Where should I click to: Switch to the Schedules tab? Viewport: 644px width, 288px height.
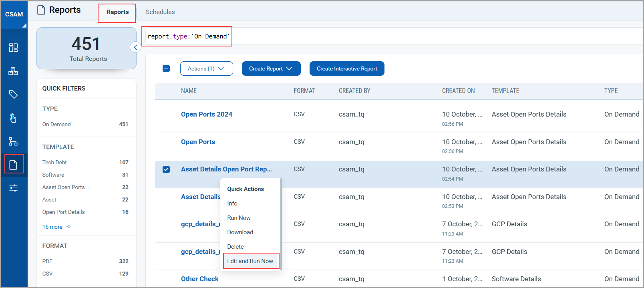(x=160, y=12)
